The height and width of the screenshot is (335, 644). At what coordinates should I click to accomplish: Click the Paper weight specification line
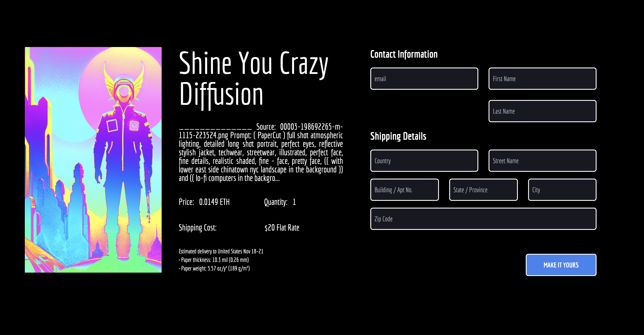tap(214, 269)
